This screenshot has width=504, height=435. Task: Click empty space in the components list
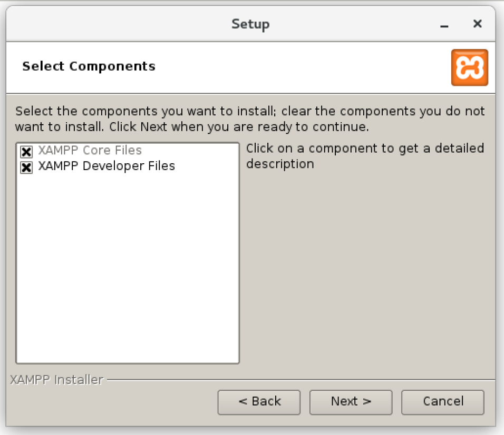tap(128, 266)
